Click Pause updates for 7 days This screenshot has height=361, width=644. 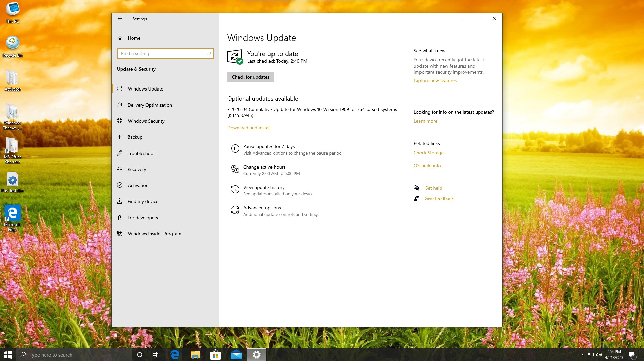(x=269, y=146)
